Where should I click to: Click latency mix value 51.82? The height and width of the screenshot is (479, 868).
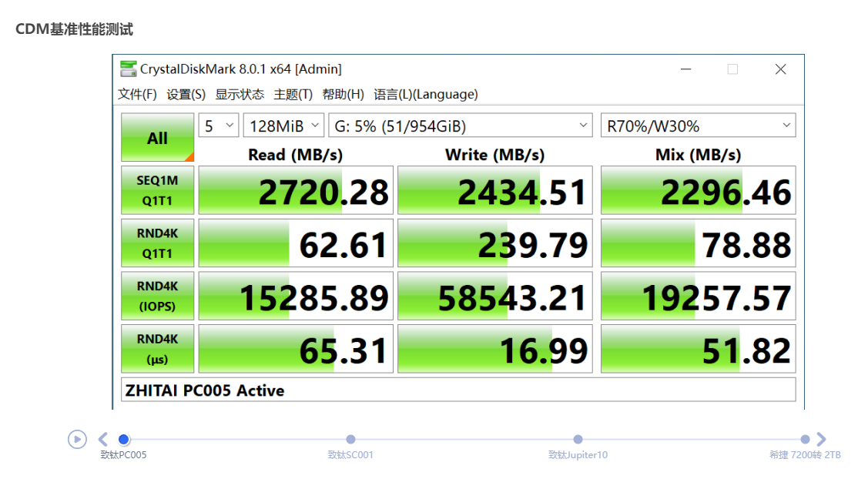coord(698,348)
